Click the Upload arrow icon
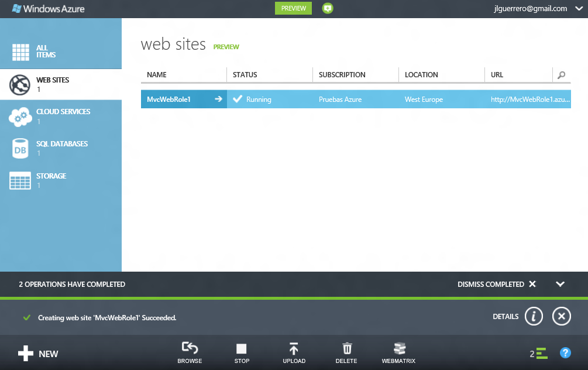Viewport: 588px width, 370px height. (x=294, y=348)
